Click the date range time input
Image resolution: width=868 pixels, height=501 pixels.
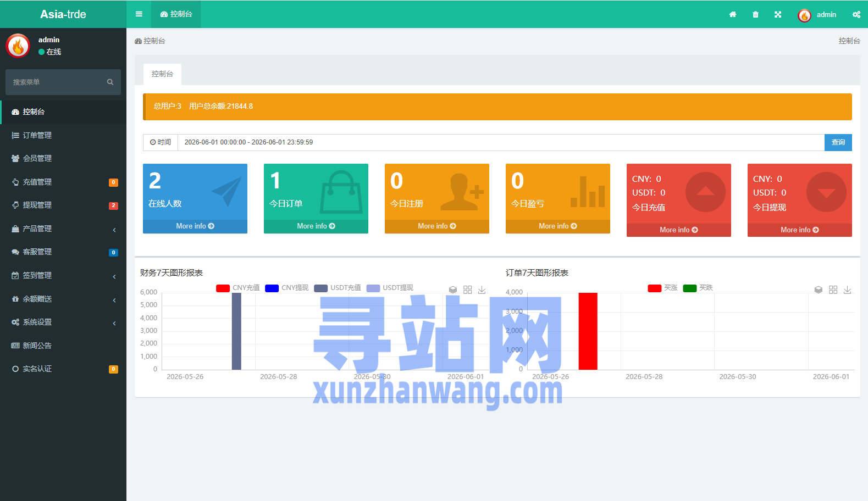pos(501,142)
